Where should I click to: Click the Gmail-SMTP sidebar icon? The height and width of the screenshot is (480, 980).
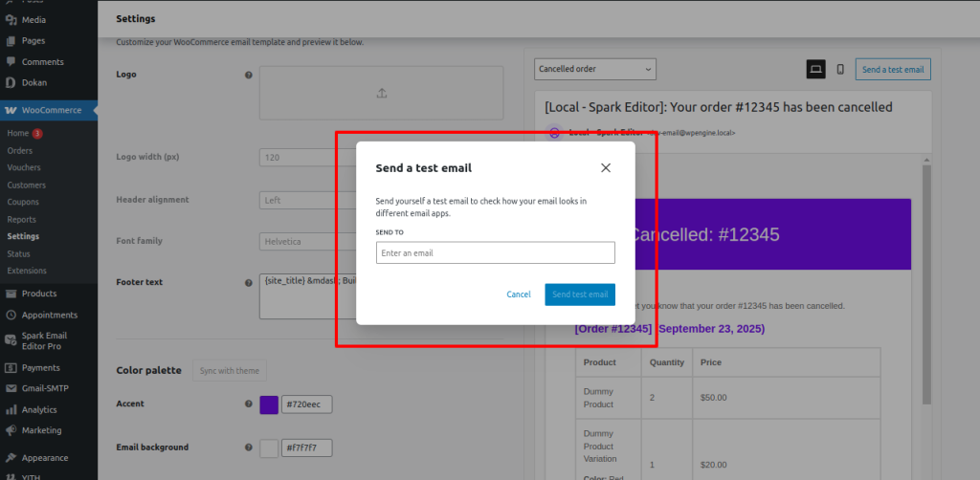[11, 389]
